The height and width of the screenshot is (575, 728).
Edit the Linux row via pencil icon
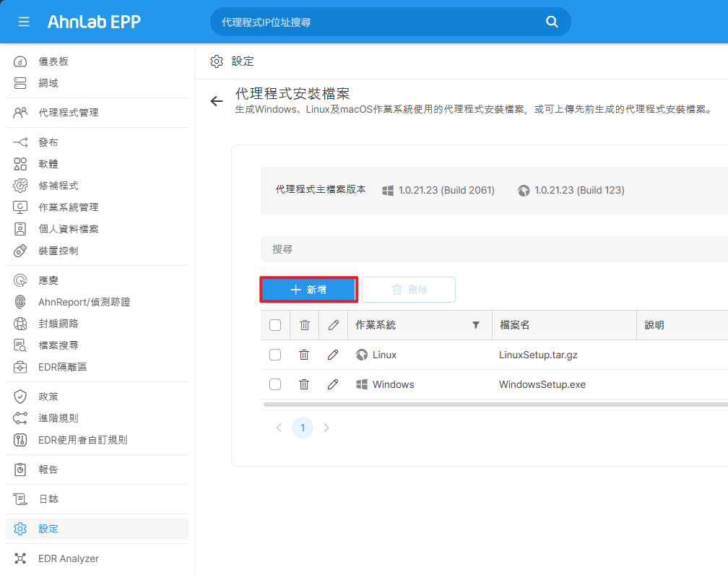[x=333, y=355]
